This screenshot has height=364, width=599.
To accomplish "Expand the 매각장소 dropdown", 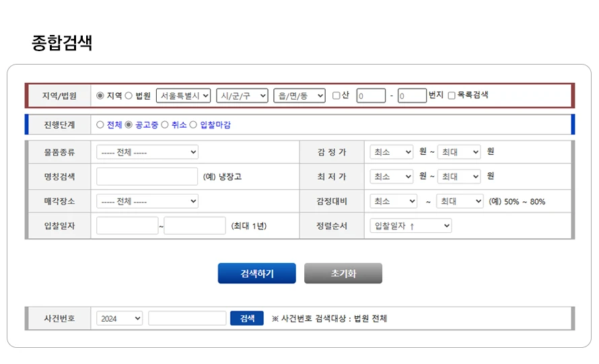I will (x=147, y=201).
